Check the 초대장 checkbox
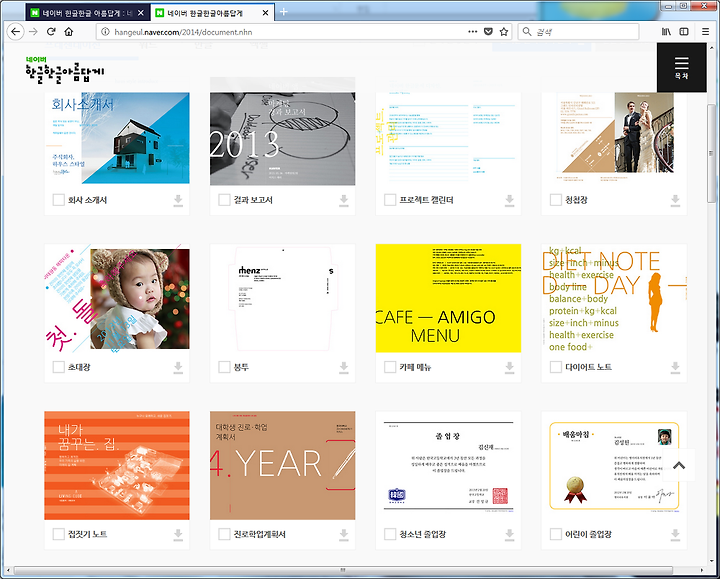The width and height of the screenshot is (720, 579). [x=58, y=367]
